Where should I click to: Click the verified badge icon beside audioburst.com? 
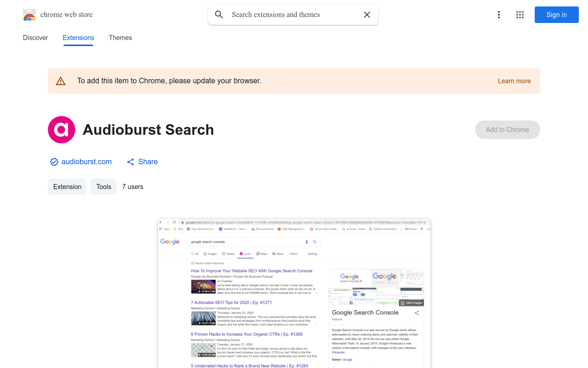54,162
